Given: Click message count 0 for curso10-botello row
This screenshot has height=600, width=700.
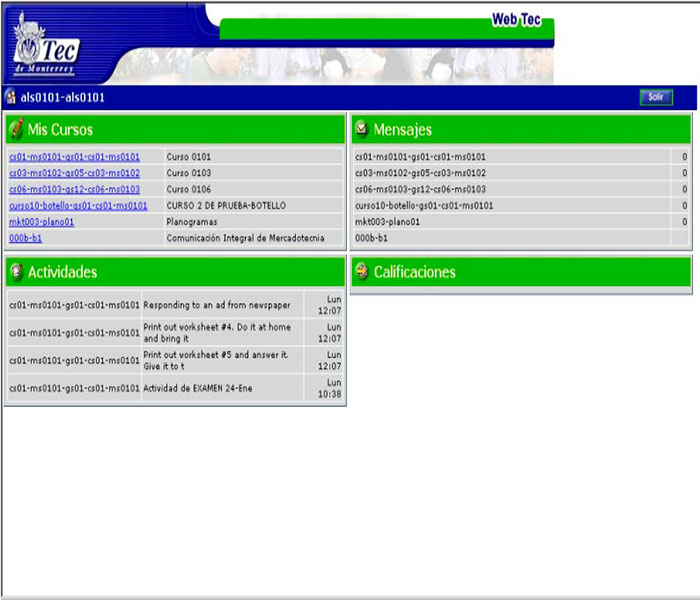Looking at the screenshot, I should point(684,205).
